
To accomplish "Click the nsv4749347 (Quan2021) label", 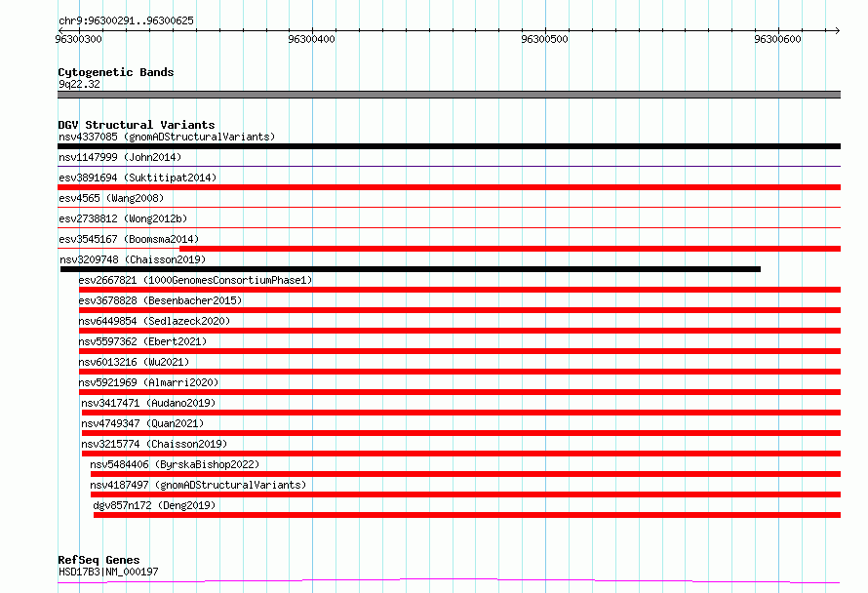I will (x=142, y=423).
